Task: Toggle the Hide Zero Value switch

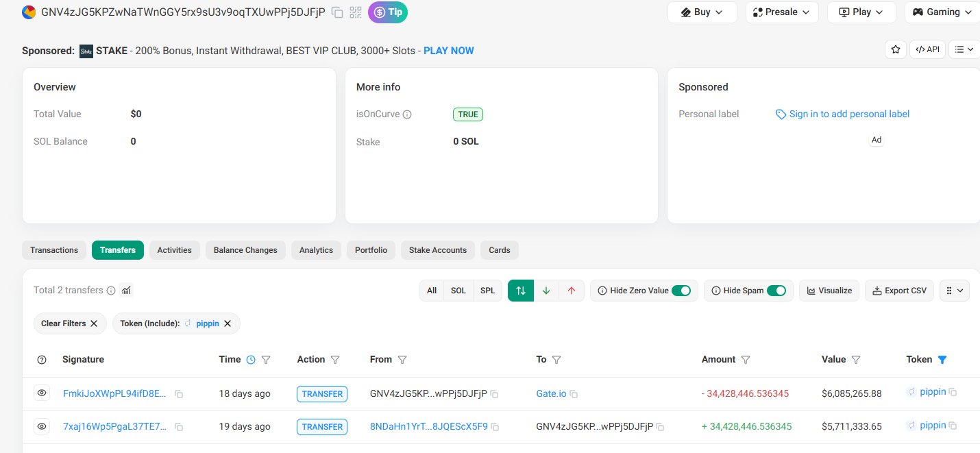Action: point(681,291)
